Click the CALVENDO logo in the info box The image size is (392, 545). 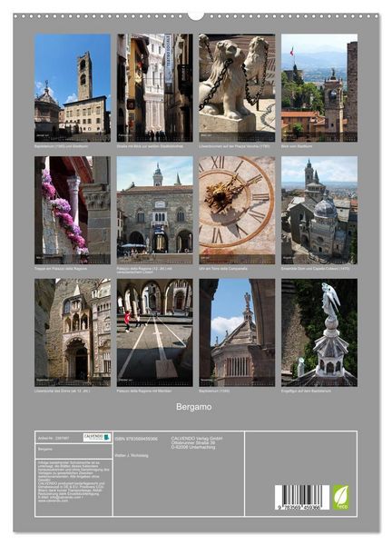[x=96, y=437]
